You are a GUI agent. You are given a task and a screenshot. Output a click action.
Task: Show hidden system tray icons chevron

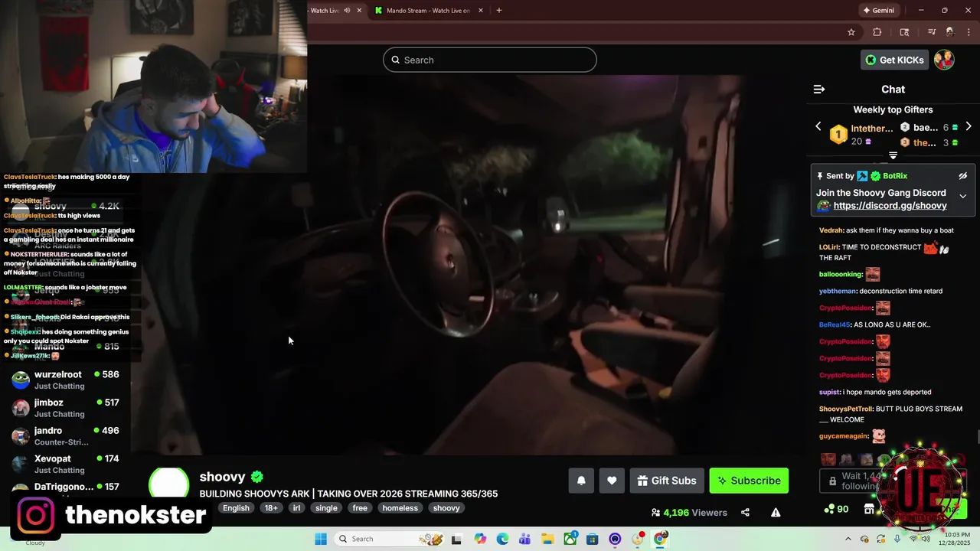pyautogui.click(x=849, y=539)
